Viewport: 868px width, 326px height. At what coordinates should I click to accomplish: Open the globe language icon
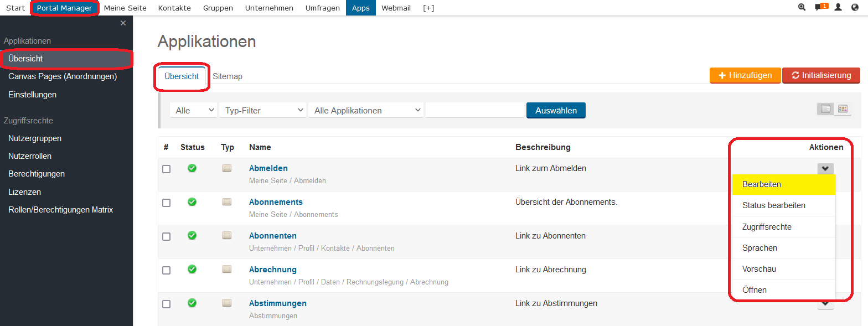pos(855,8)
